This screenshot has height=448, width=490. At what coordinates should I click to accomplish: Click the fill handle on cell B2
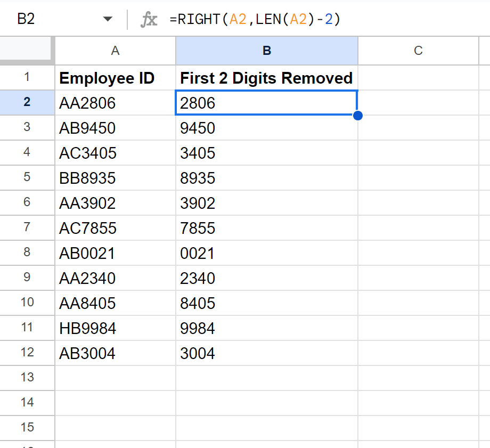(x=358, y=116)
